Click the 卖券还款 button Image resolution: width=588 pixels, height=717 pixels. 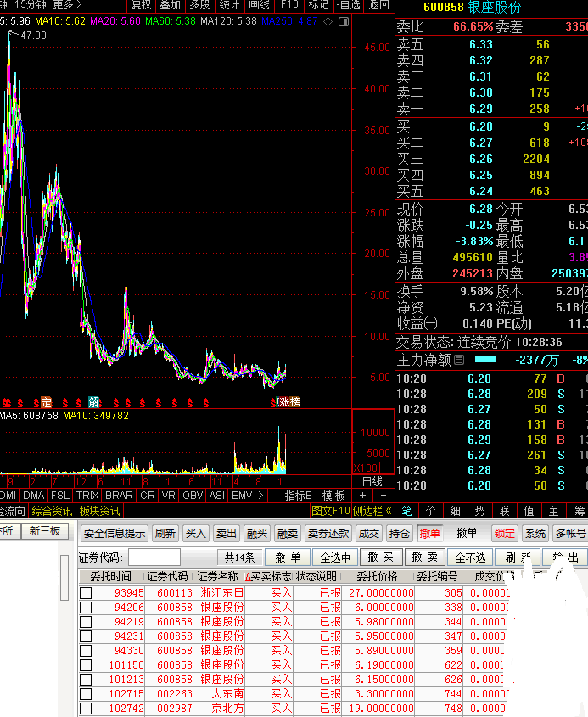(328, 533)
